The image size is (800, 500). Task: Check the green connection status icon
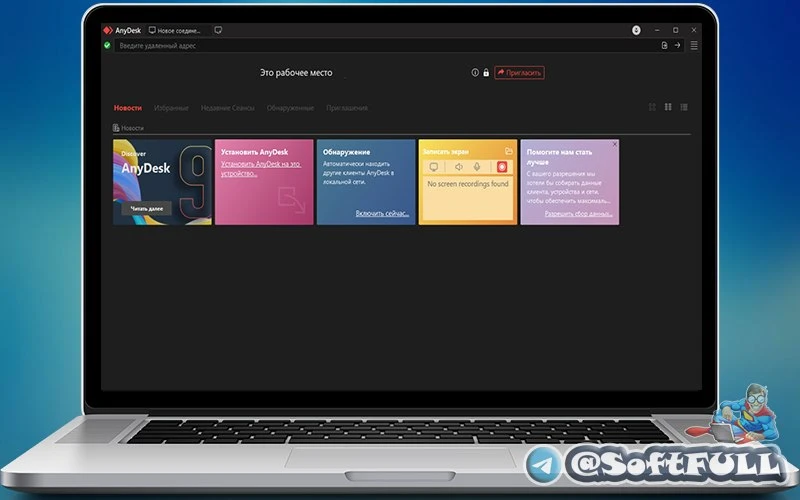[107, 45]
